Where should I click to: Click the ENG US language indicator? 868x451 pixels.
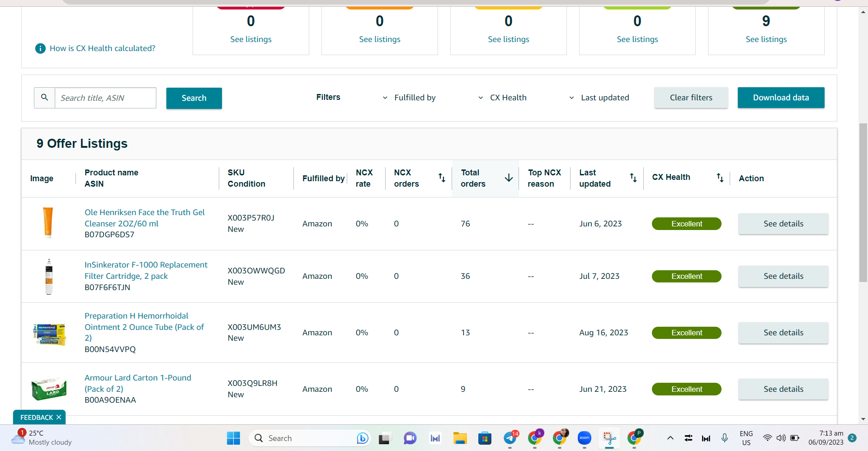click(x=746, y=438)
